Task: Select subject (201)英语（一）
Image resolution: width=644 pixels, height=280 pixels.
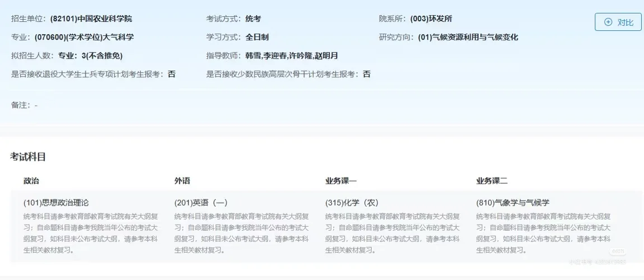Action: coord(201,203)
